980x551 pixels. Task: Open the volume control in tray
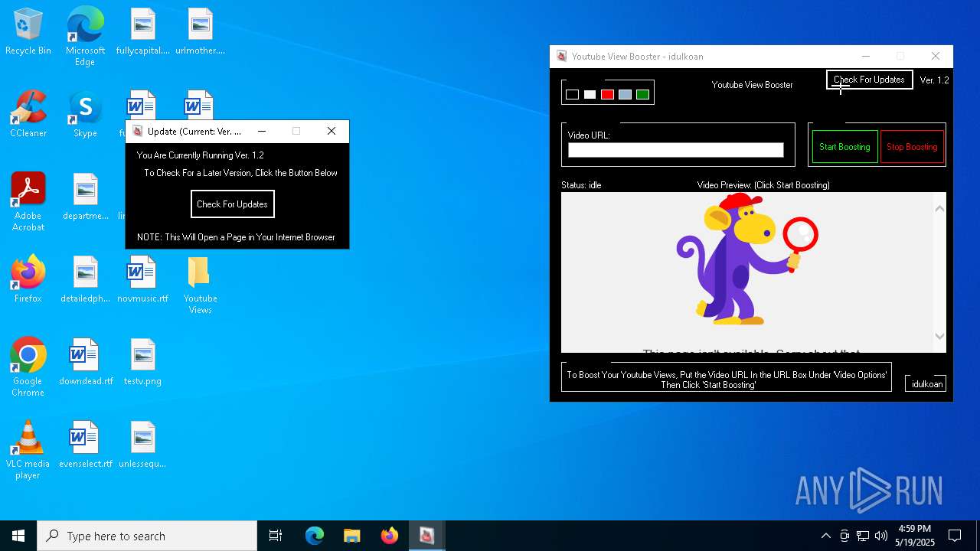point(881,536)
